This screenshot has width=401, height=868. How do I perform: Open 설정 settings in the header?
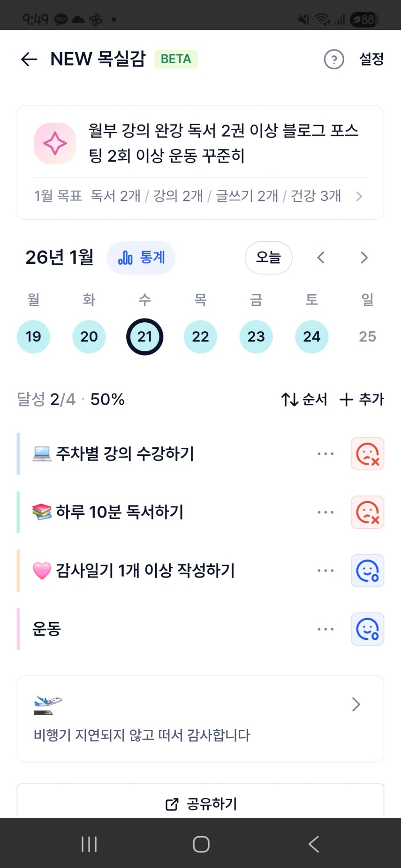click(x=371, y=59)
